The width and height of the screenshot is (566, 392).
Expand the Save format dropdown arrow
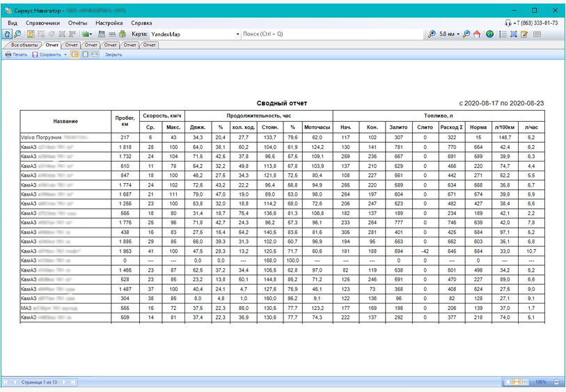point(65,54)
